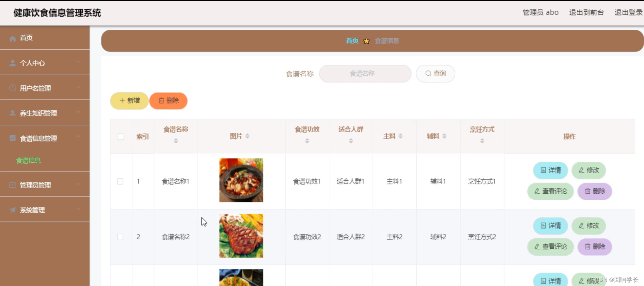This screenshot has width=644, height=286.
Task: Open the 系统管理 sidebar menu
Action: click(x=45, y=210)
